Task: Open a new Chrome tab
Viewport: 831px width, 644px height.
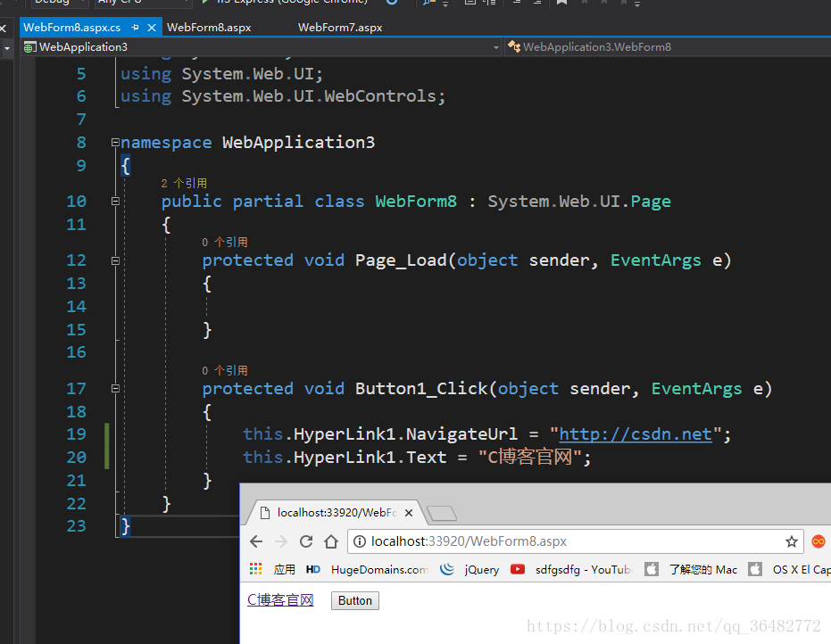Action: click(x=442, y=513)
